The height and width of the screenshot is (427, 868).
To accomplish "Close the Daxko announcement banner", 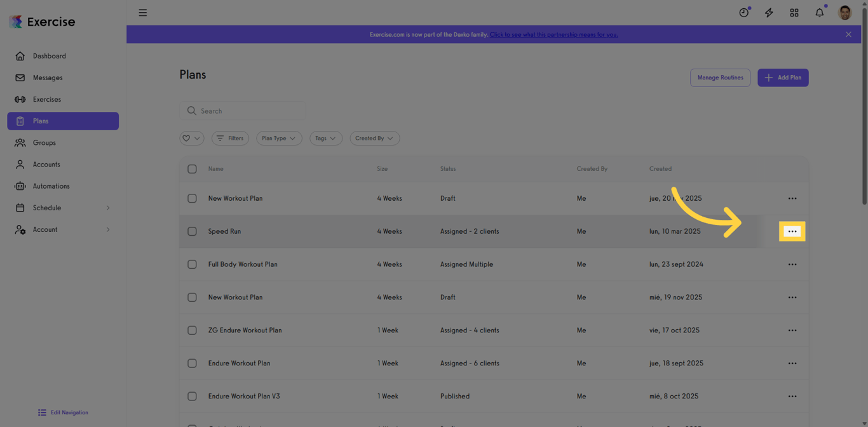I will (x=848, y=34).
